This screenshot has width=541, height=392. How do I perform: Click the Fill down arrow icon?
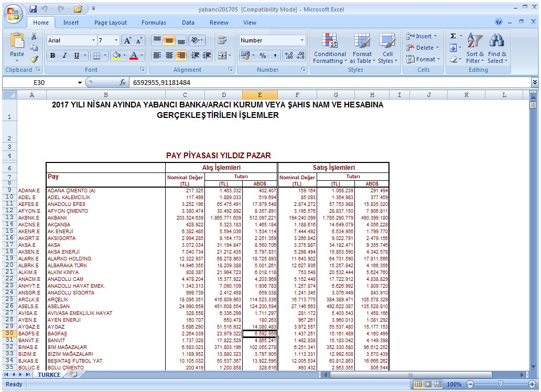(453, 48)
